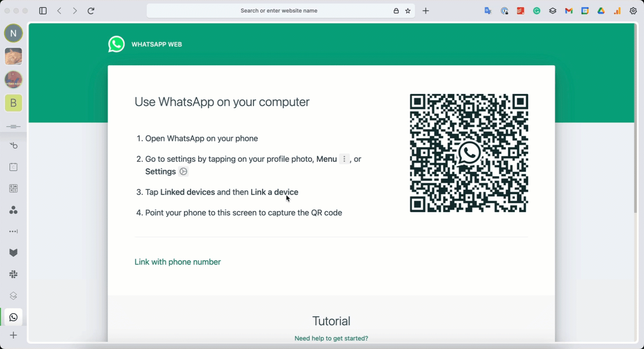Click the WHATSAPP WEB header text
Image resolution: width=644 pixels, height=349 pixels.
[157, 44]
